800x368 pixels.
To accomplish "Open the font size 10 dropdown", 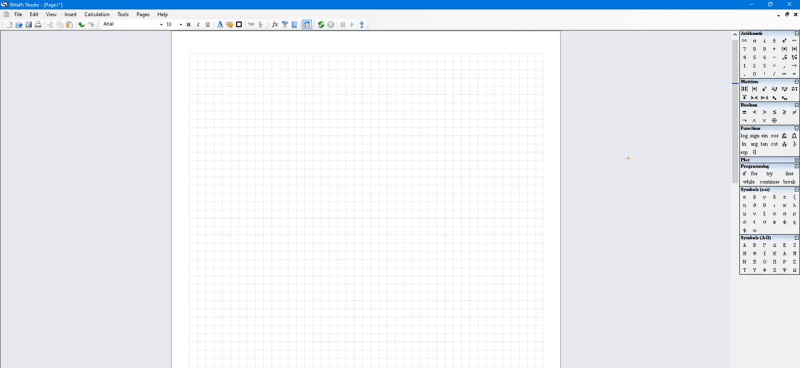I will [x=181, y=24].
